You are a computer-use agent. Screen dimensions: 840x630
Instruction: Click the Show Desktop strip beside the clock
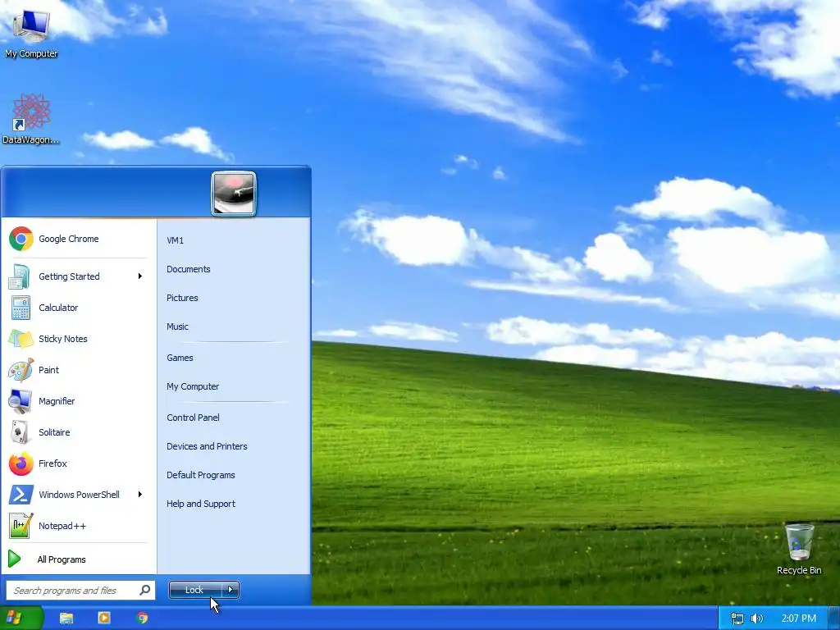pyautogui.click(x=833, y=619)
